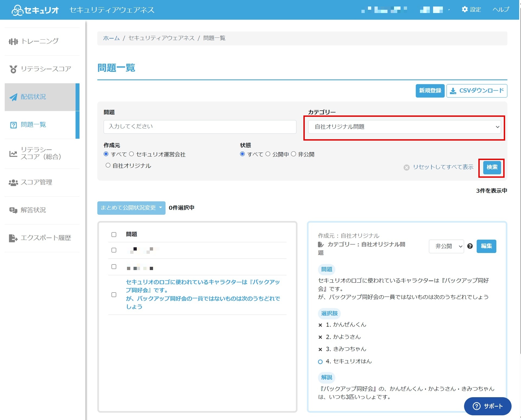Open 配信状況 in the sidebar

point(42,97)
